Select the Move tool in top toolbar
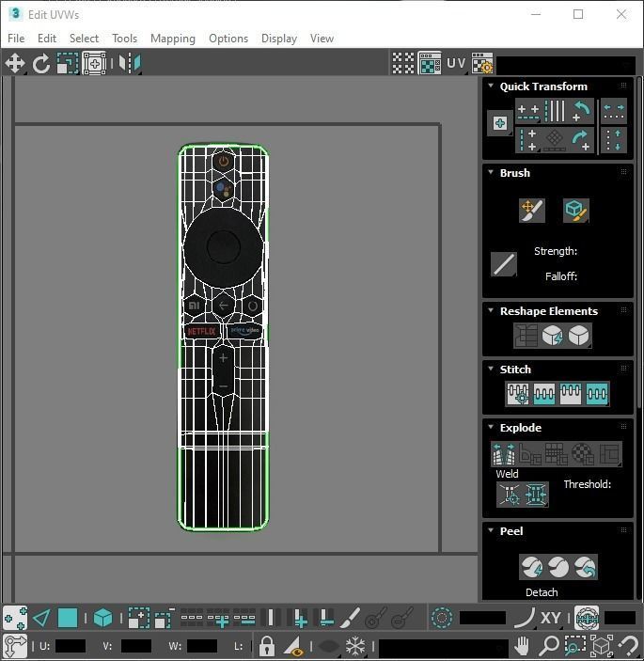 click(x=15, y=64)
